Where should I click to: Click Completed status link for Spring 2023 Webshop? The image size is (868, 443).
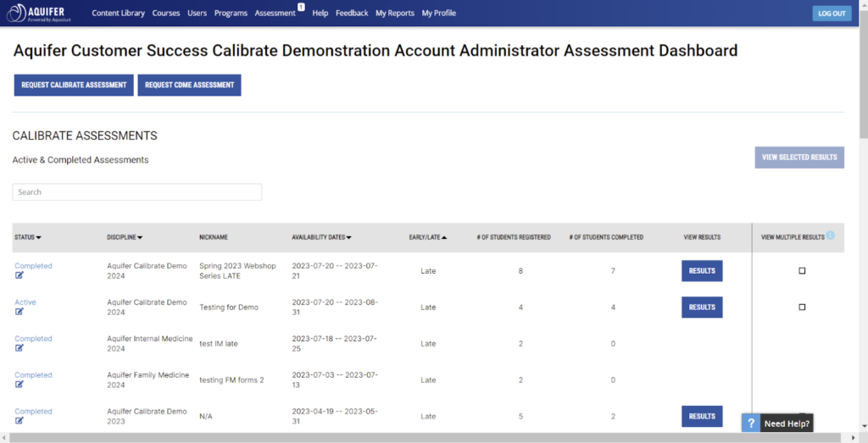(33, 266)
